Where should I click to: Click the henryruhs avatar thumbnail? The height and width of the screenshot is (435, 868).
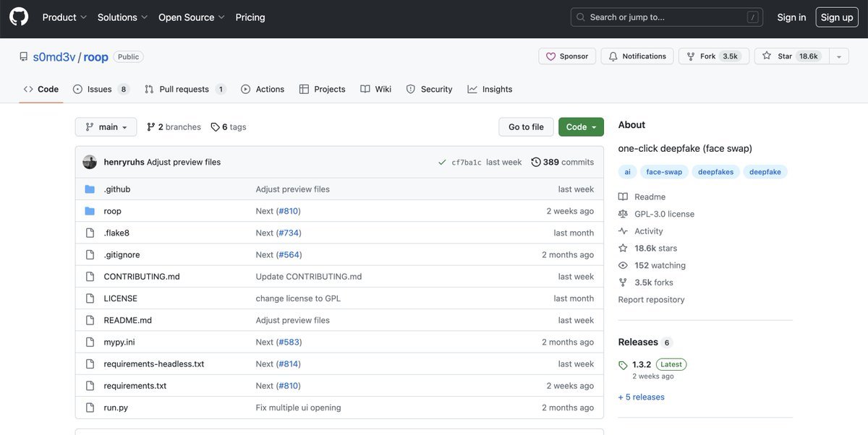(90, 162)
